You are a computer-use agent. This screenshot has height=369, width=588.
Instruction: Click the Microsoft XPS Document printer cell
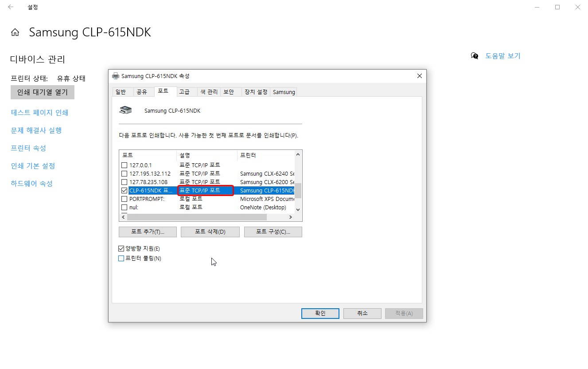267,199
